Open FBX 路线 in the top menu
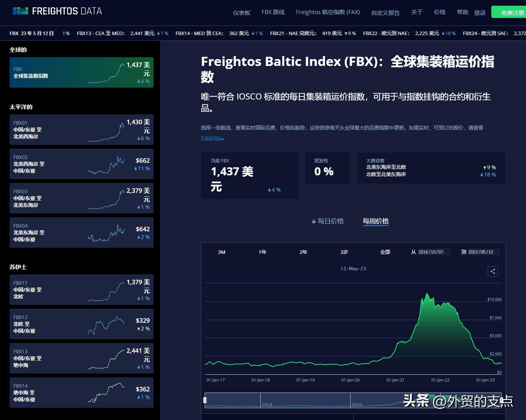526x420 pixels. [x=273, y=12]
